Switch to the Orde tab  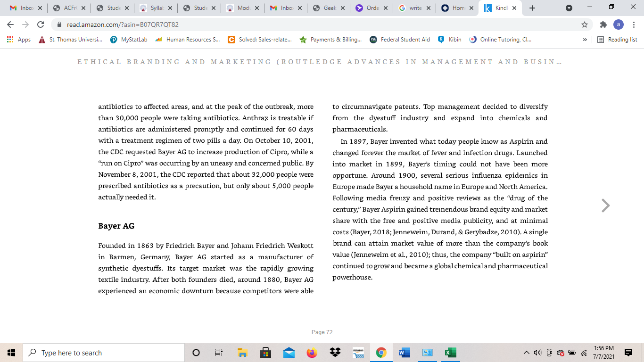click(372, 8)
